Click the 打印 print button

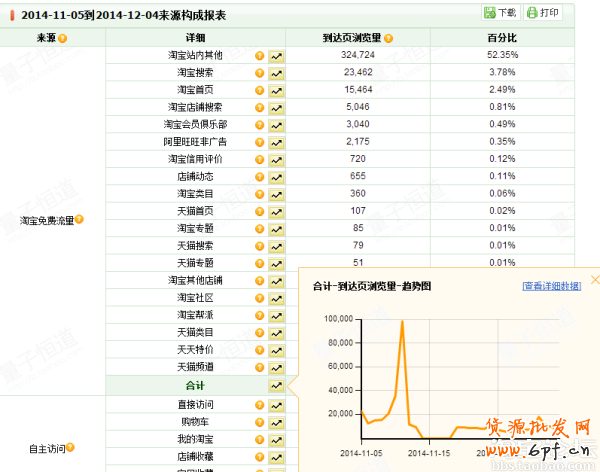pos(543,13)
